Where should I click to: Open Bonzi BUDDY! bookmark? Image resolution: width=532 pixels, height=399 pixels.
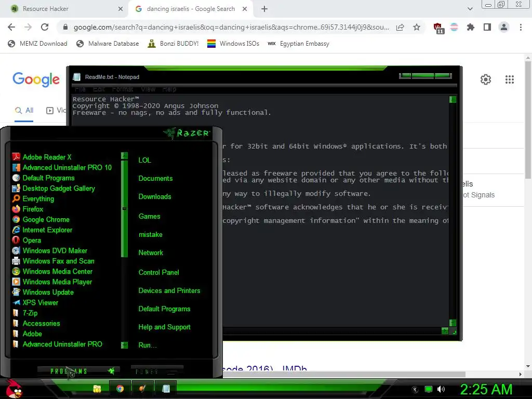tap(173, 44)
